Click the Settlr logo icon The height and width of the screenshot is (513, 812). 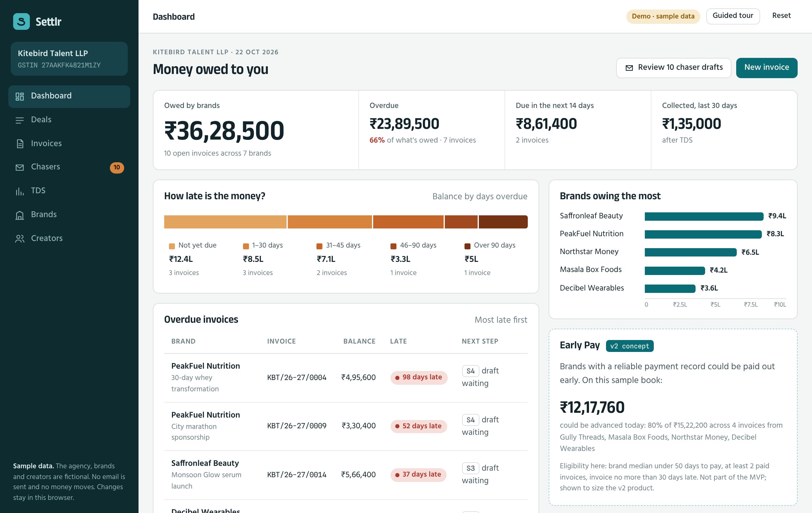tap(21, 21)
